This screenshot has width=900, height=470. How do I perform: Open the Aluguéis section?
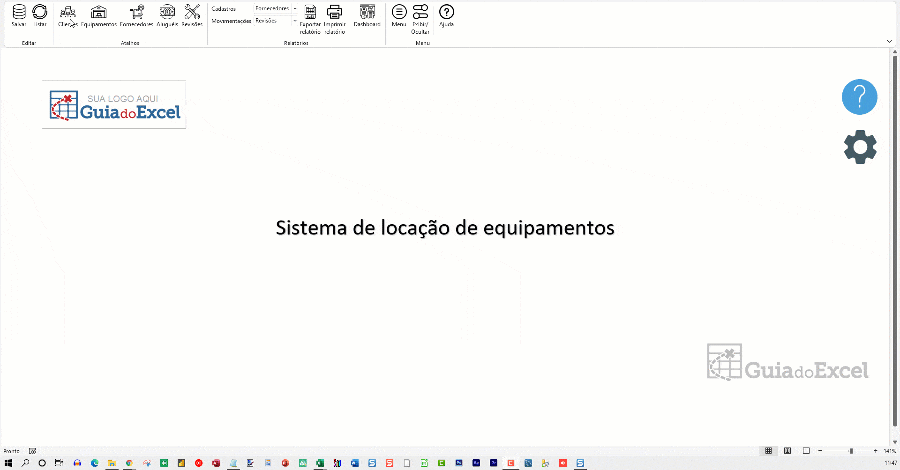168,15
